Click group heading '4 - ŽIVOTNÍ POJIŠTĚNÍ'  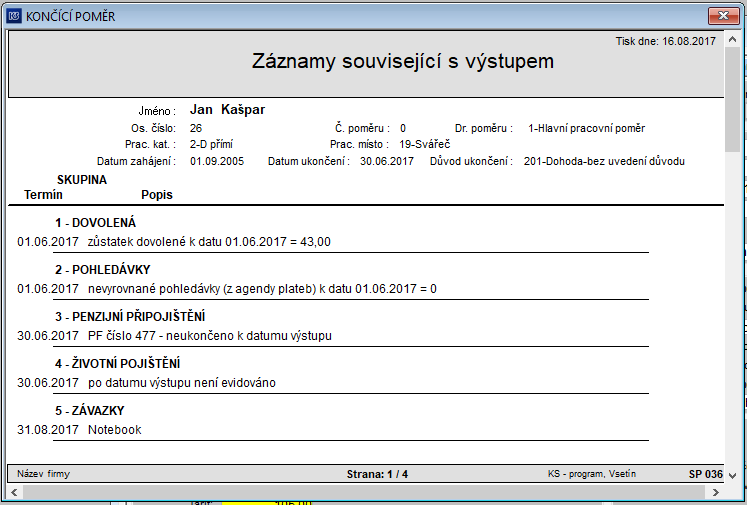click(117, 364)
